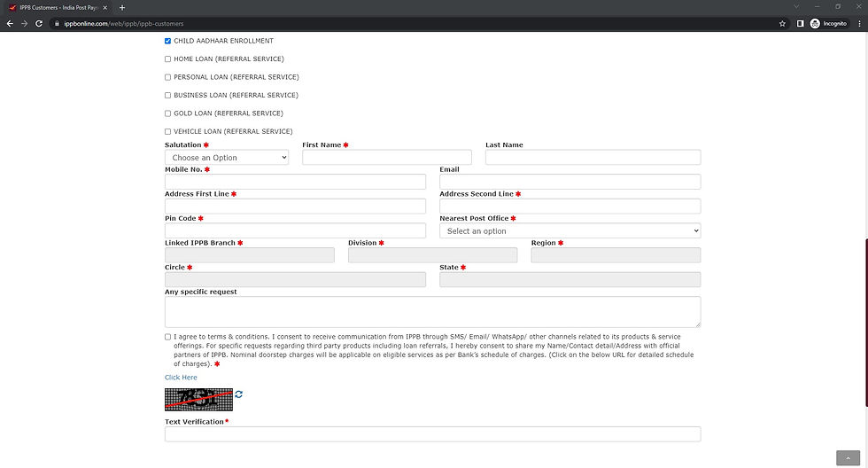Tick Home Loan referral service

(x=167, y=59)
